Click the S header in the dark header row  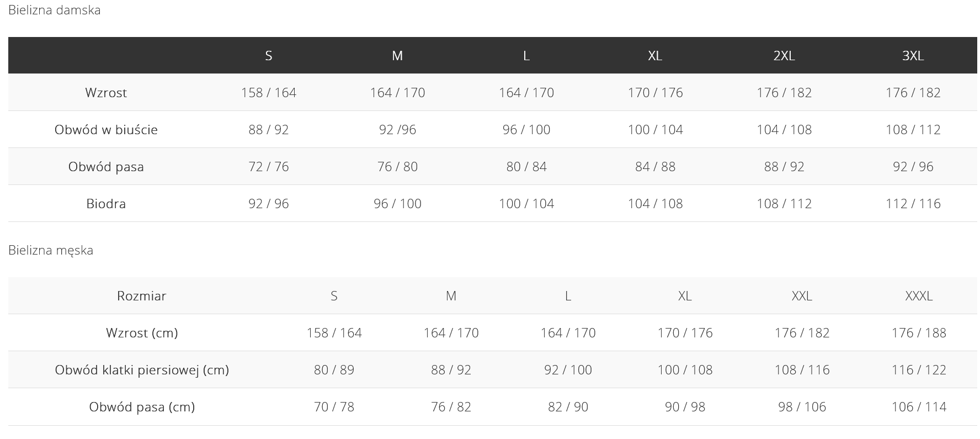coord(269,56)
